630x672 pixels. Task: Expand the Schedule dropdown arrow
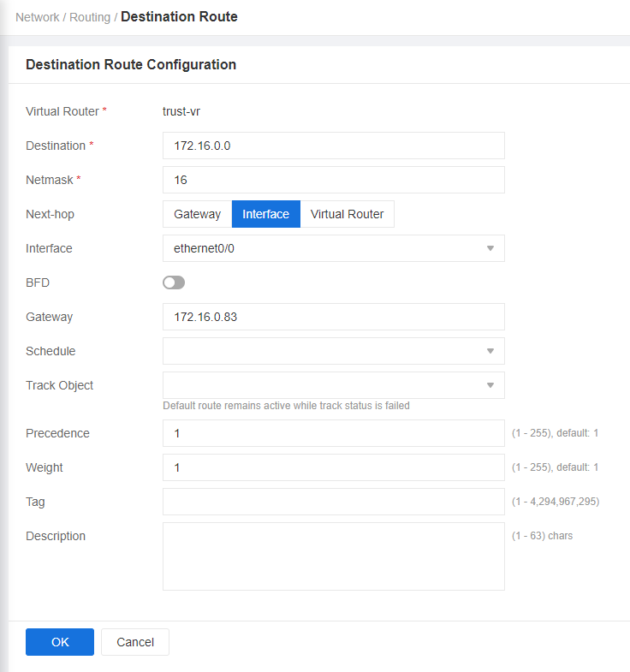pos(490,351)
